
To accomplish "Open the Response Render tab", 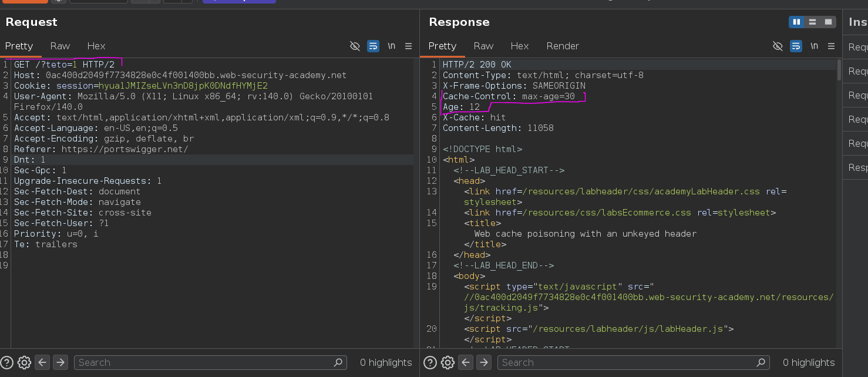I will coord(563,46).
